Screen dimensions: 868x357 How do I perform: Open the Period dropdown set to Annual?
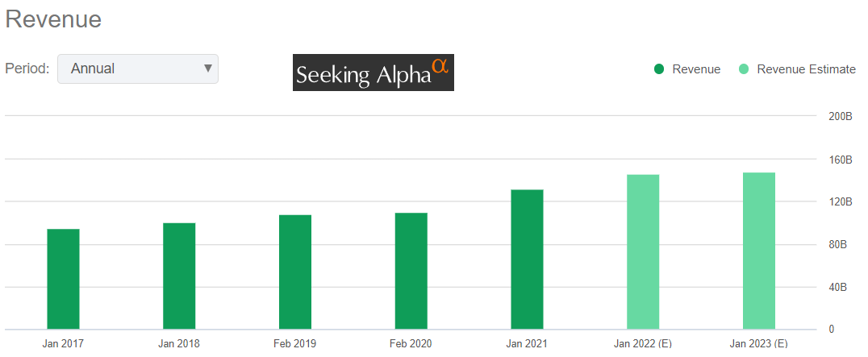(x=137, y=68)
